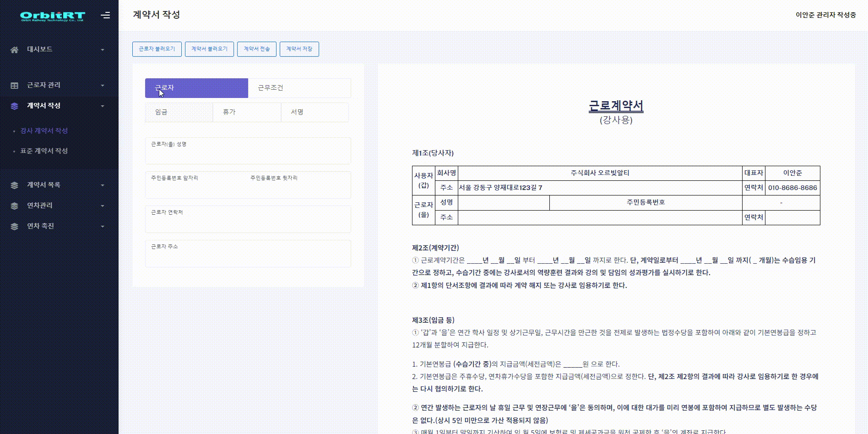This screenshot has width=868, height=434.
Task: Expand the 계약서 목록 dropdown arrow
Action: coord(103,185)
